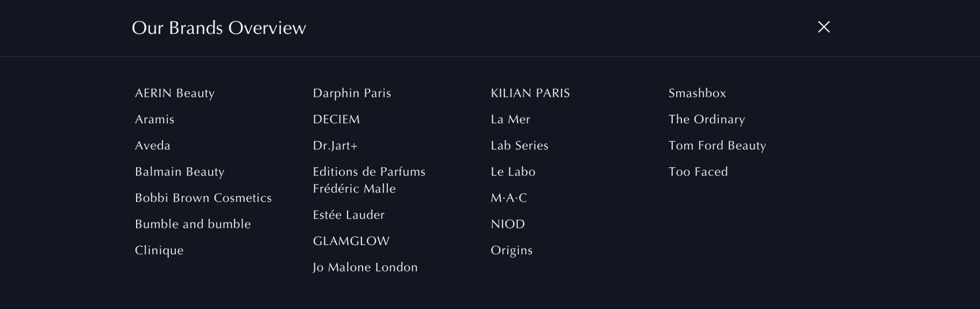Go to the Aramis brand page
The width and height of the screenshot is (980, 309).
coord(154,119)
